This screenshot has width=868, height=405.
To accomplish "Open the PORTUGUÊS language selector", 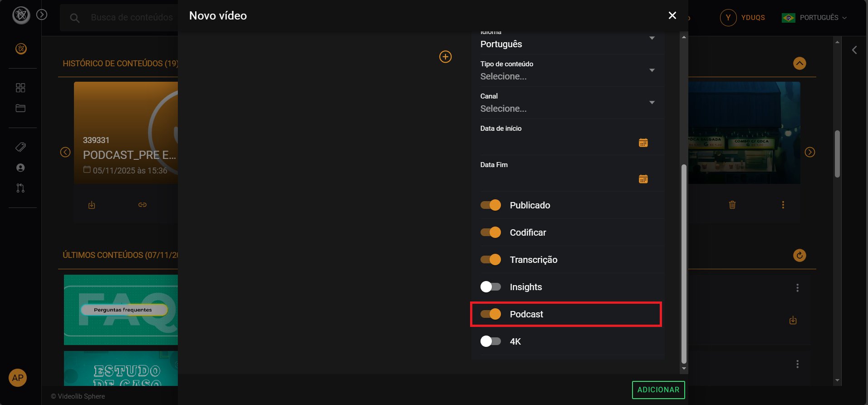I will (814, 18).
